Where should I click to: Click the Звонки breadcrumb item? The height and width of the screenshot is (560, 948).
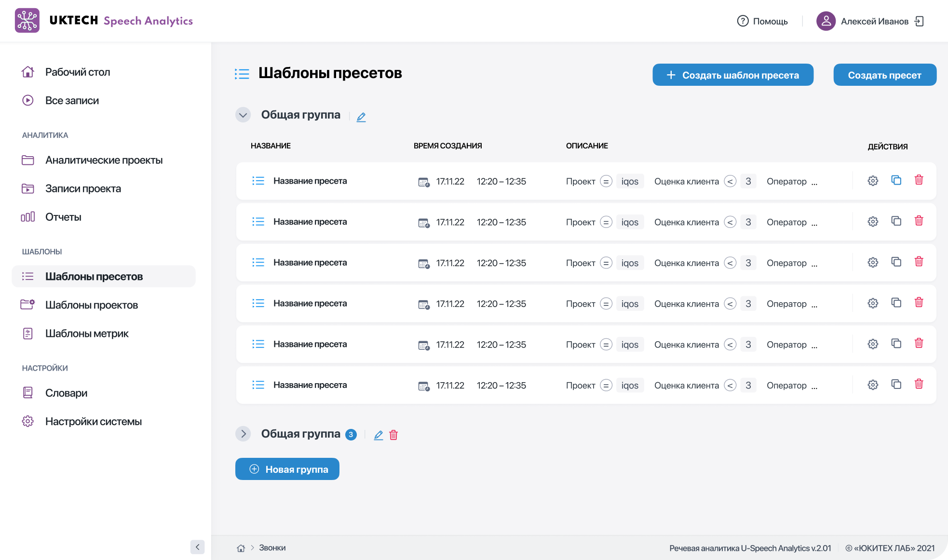point(272,548)
